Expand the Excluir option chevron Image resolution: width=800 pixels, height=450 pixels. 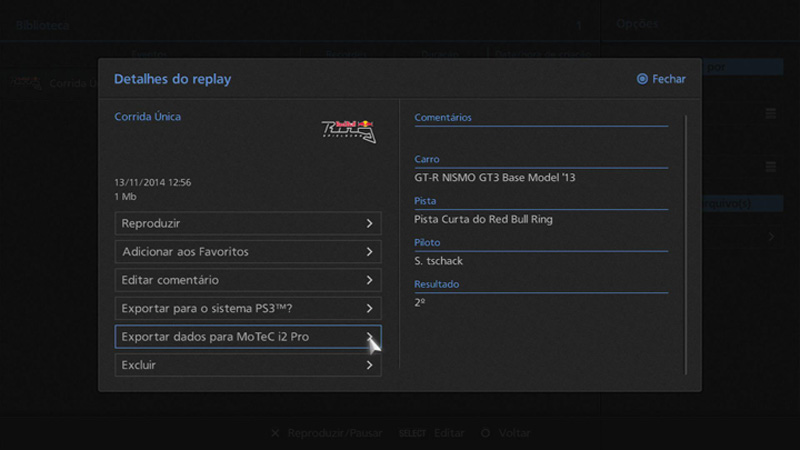coord(369,366)
